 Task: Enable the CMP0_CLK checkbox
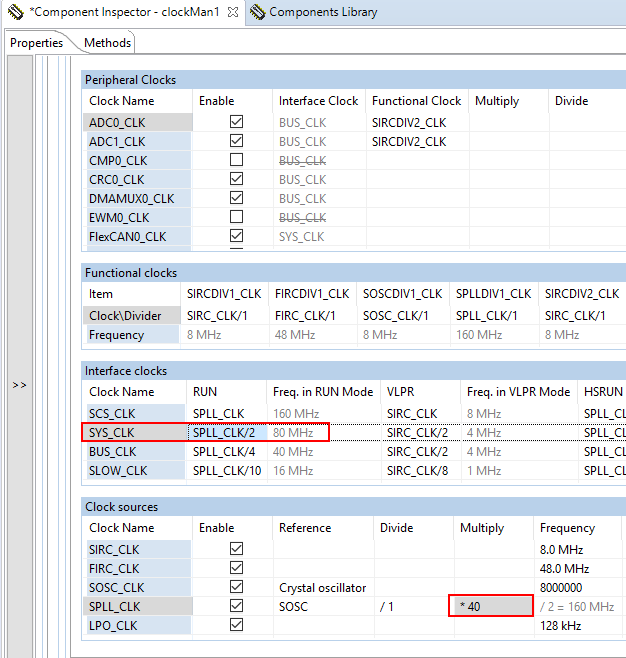tap(236, 160)
